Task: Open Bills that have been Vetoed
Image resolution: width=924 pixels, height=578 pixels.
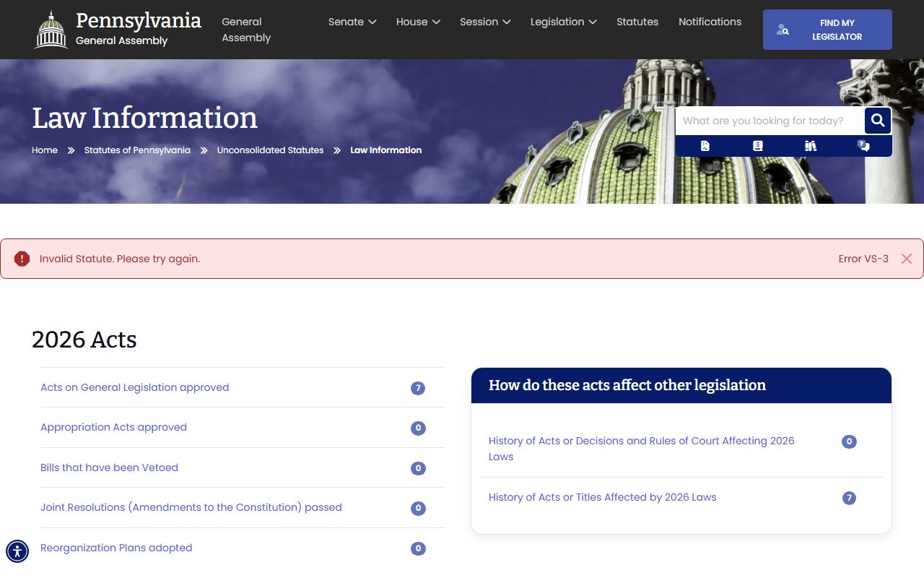Action: tap(109, 467)
